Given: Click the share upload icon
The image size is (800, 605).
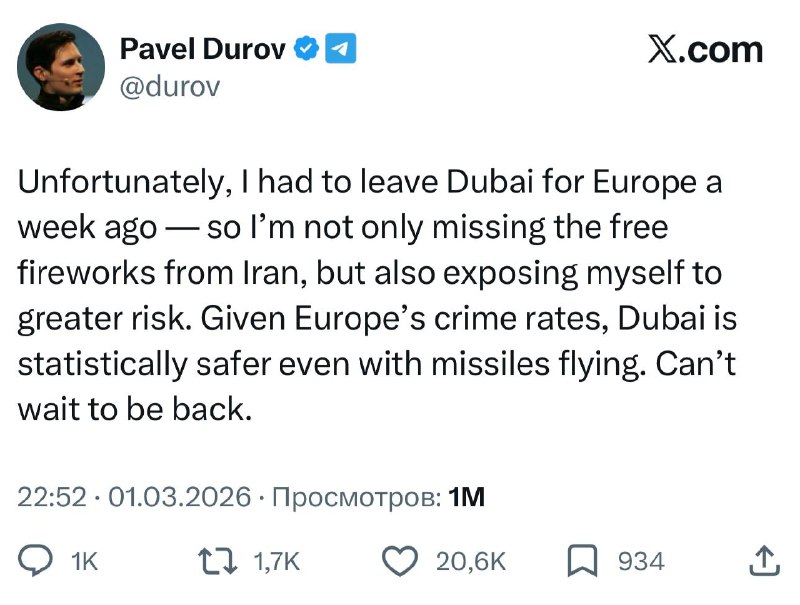Looking at the screenshot, I should [x=763, y=560].
